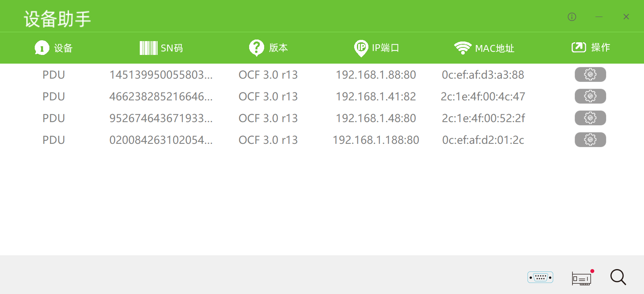644x294 pixels.
Task: Select the PDU row with MAC 0c:ef:af:d2:01:2c
Action: click(x=322, y=140)
